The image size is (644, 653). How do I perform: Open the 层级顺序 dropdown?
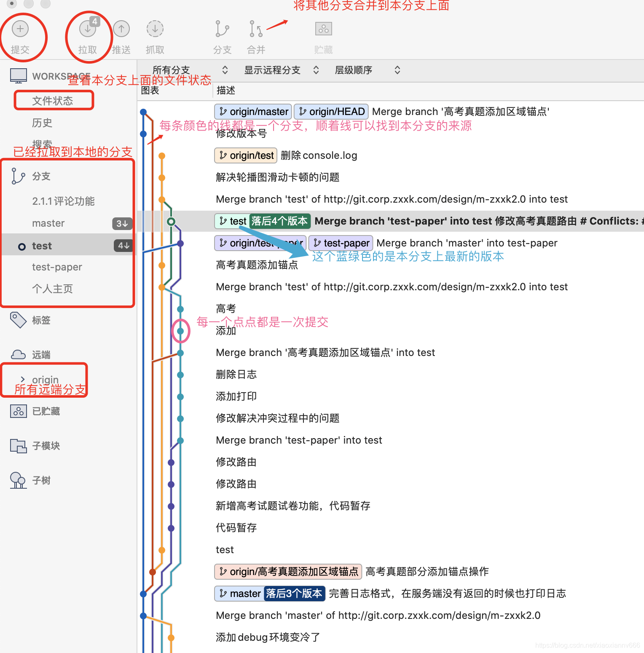(x=367, y=70)
